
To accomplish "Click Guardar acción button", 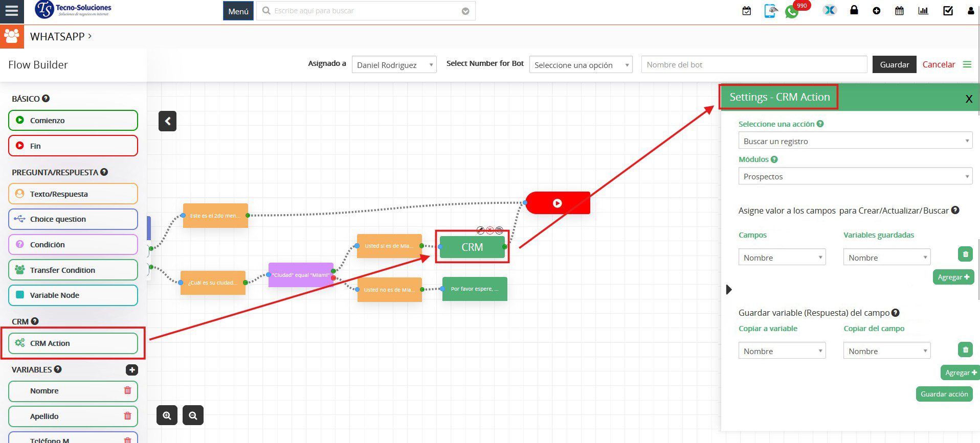I will [x=944, y=394].
